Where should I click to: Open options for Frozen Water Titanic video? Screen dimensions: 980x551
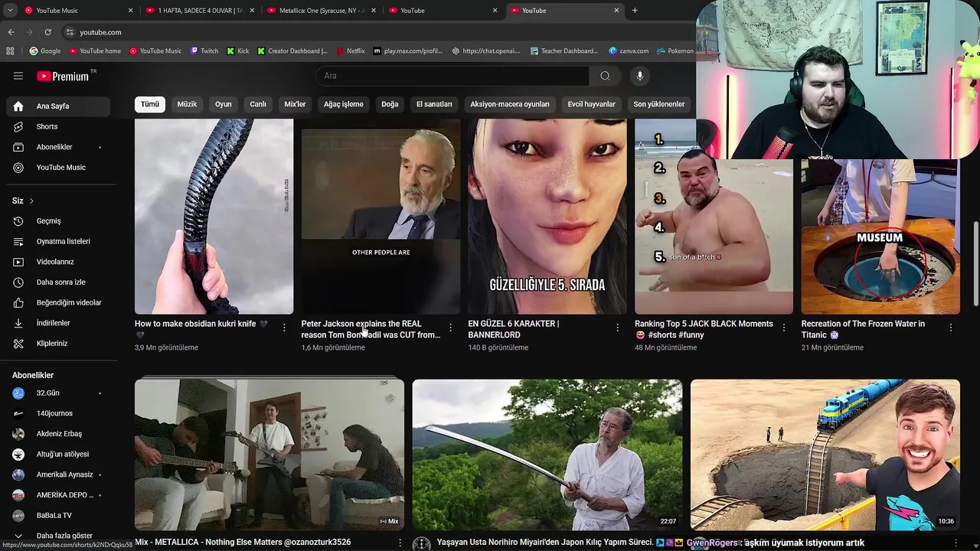click(950, 328)
